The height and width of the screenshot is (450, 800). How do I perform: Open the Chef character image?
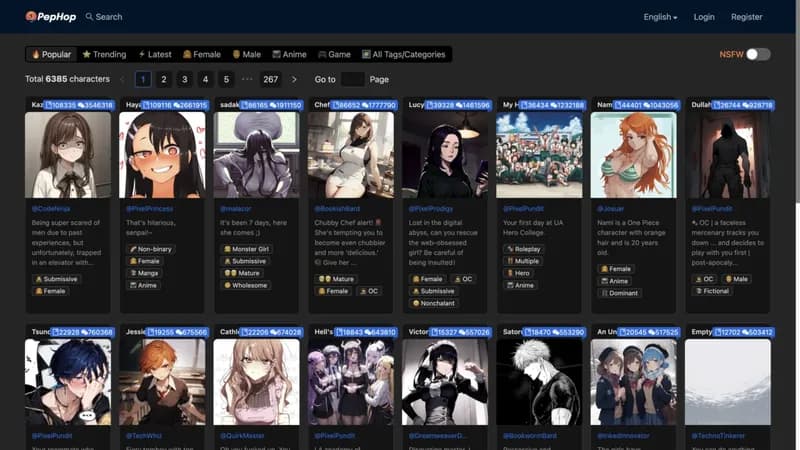click(351, 155)
